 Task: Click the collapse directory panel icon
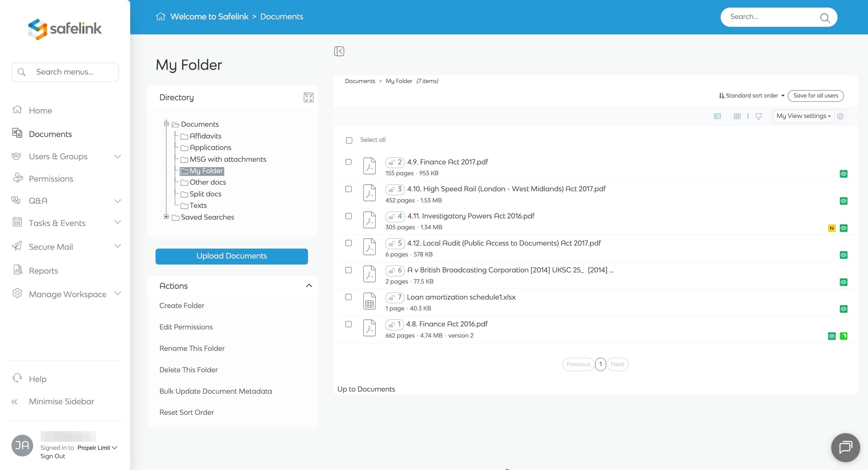click(x=339, y=51)
